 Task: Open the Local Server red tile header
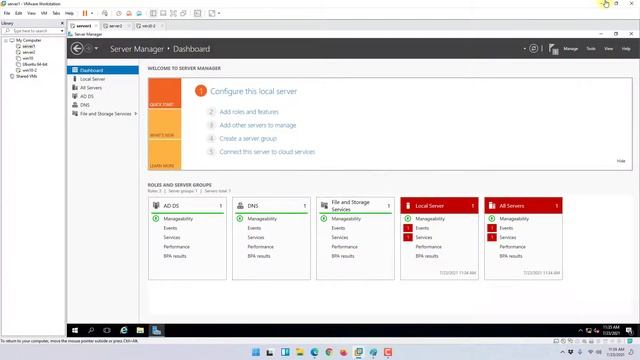(440, 206)
